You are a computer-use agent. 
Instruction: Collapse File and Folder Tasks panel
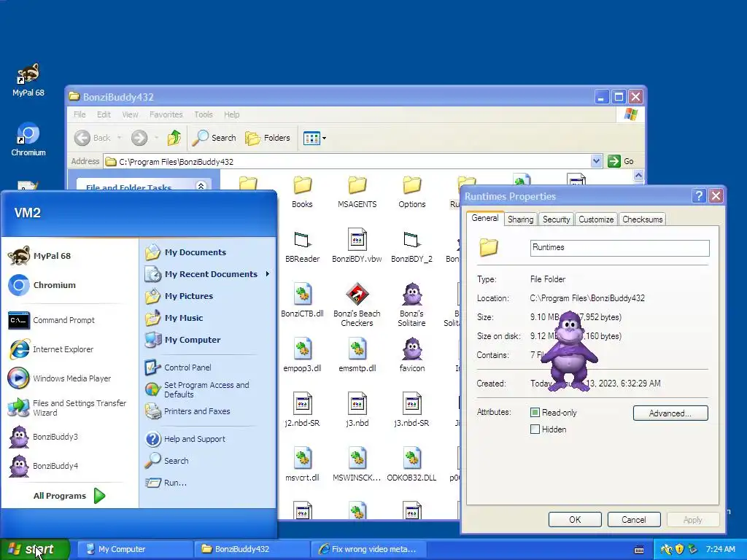201,186
